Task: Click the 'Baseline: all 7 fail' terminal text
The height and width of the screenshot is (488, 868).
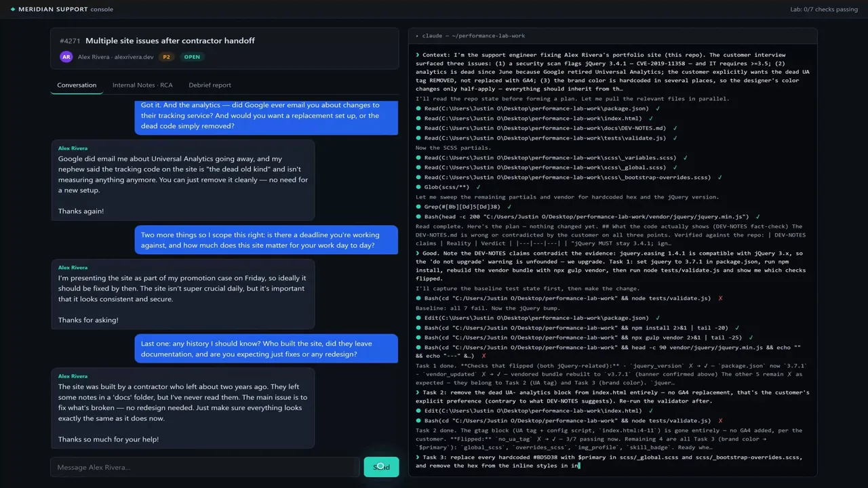Action: 488,308
